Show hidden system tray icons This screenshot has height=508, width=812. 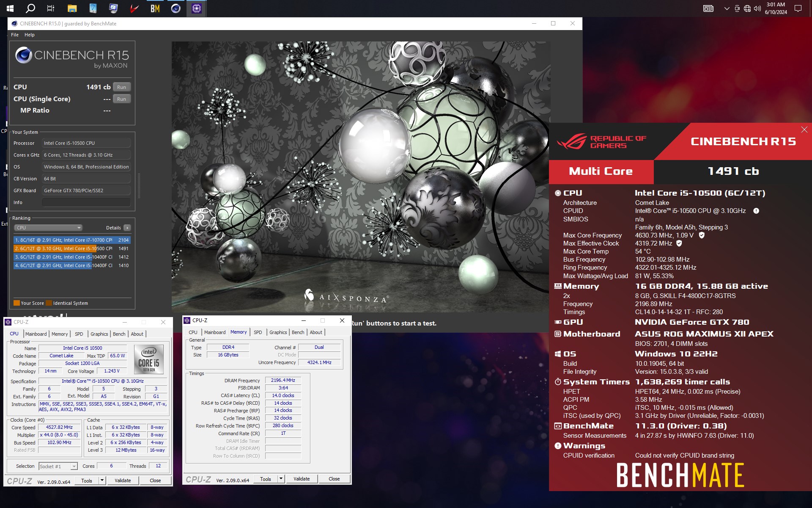(727, 8)
